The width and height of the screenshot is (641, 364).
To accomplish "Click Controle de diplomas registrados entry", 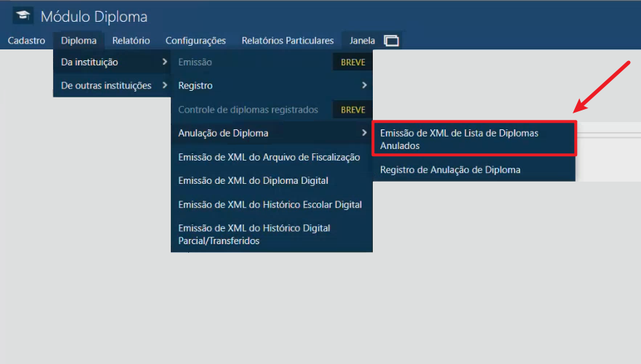I will (x=248, y=110).
